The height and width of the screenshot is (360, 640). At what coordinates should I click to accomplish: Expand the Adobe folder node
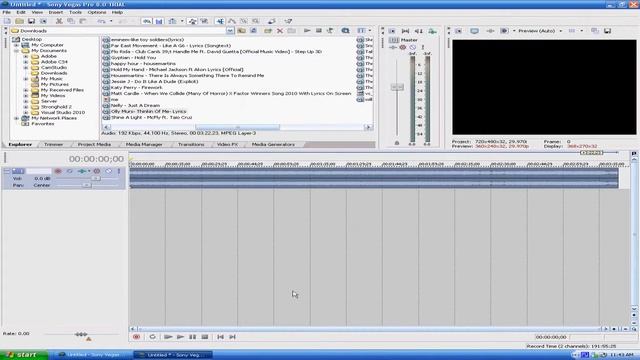tap(26, 56)
